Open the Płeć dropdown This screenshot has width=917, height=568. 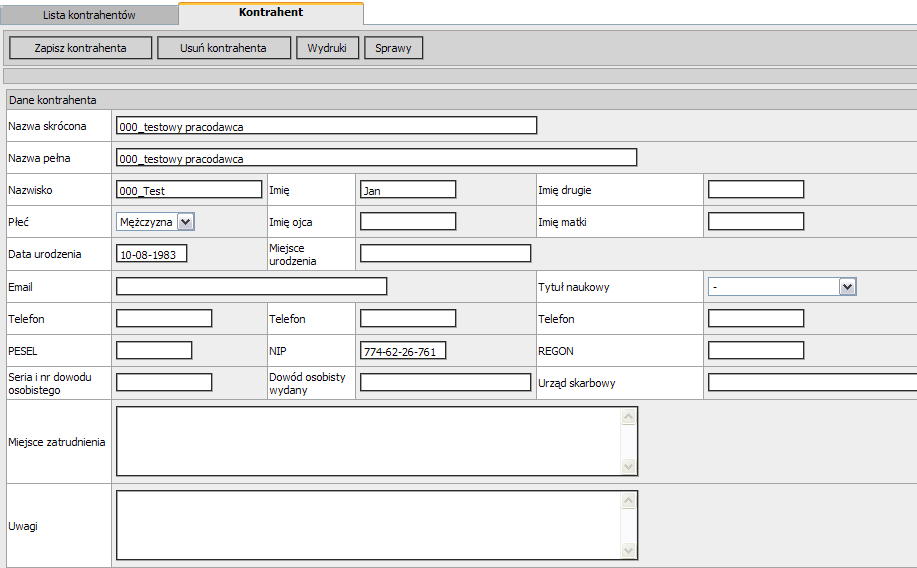(155, 222)
